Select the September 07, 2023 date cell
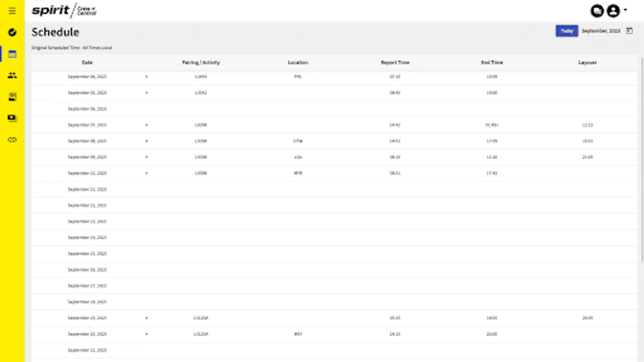This screenshot has height=362, width=644. 87,125
